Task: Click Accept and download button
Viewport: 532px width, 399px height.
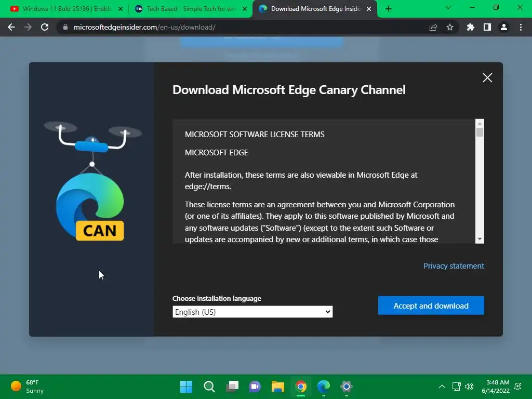Action: (431, 305)
